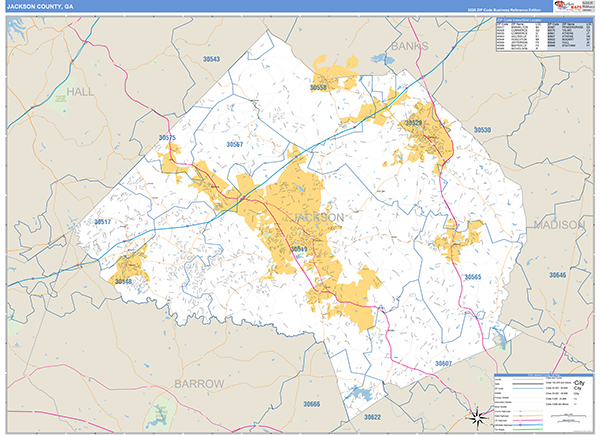Click ZIP code label 30567
Image resolution: width=600 pixels, height=435 pixels.
click(x=235, y=145)
